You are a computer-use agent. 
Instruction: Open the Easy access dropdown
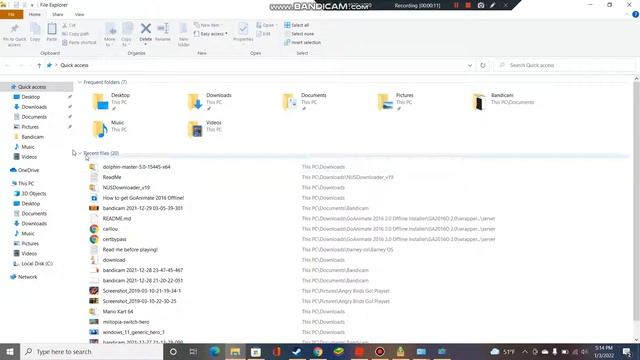[211, 34]
